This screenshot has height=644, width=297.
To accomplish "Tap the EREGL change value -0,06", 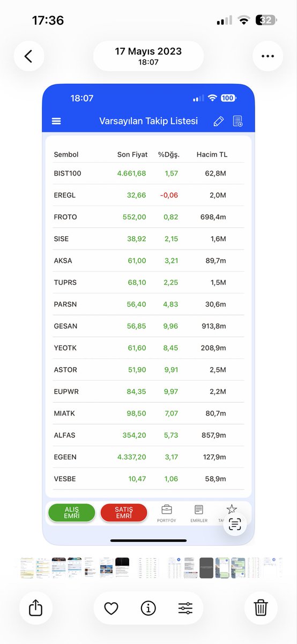I will [169, 195].
